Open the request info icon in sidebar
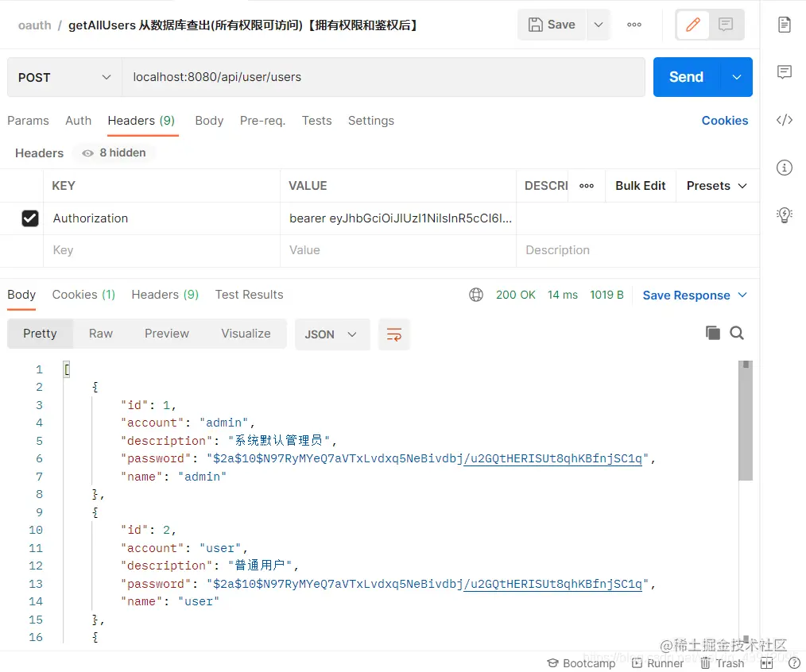 coord(784,168)
